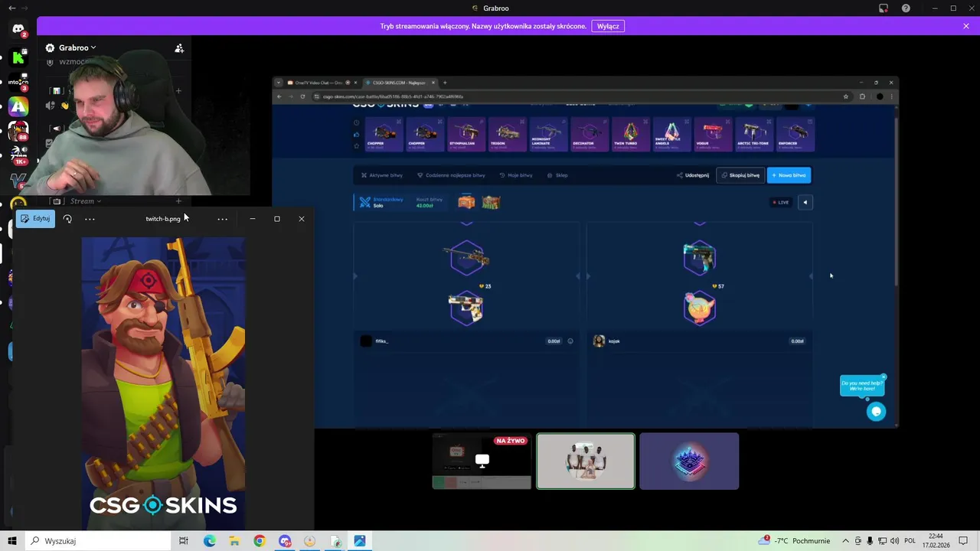The width and height of the screenshot is (980, 551).
Task: Go back in the streamed browser
Action: coord(279,96)
